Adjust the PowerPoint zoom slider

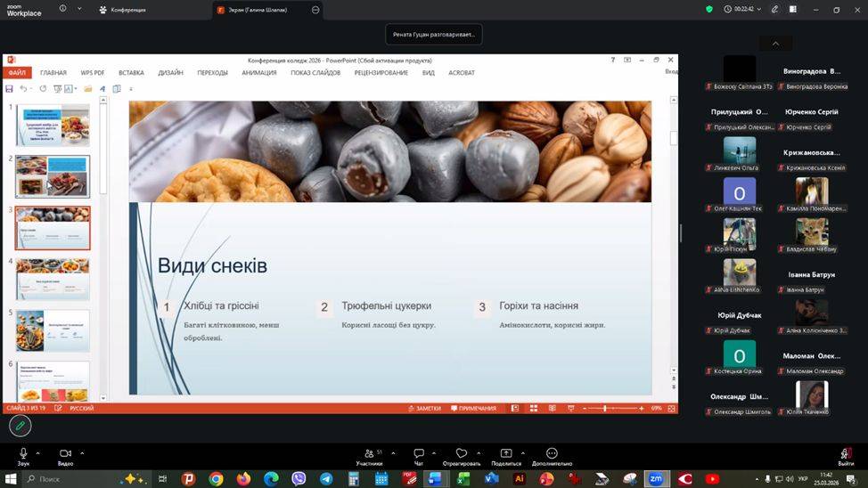pos(606,408)
